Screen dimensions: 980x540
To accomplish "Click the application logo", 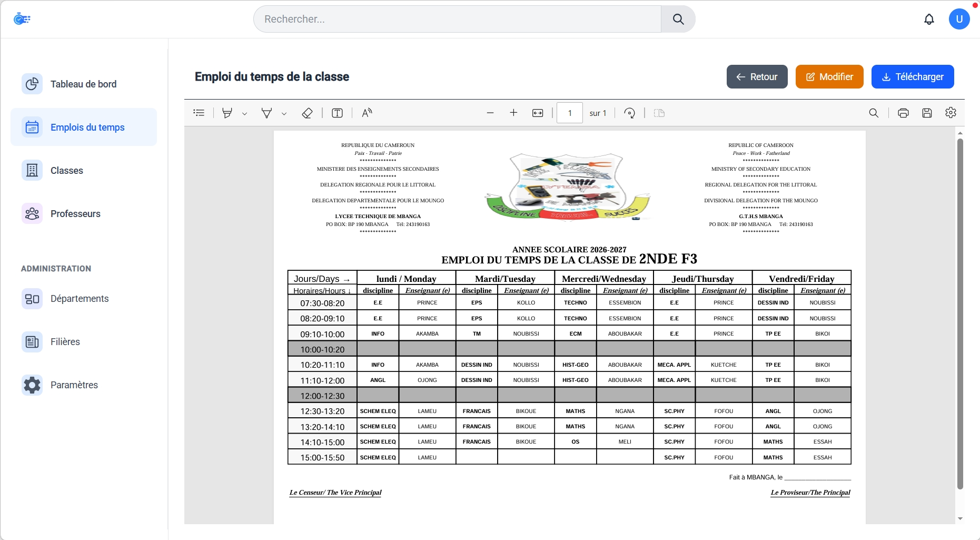I will click(x=22, y=19).
